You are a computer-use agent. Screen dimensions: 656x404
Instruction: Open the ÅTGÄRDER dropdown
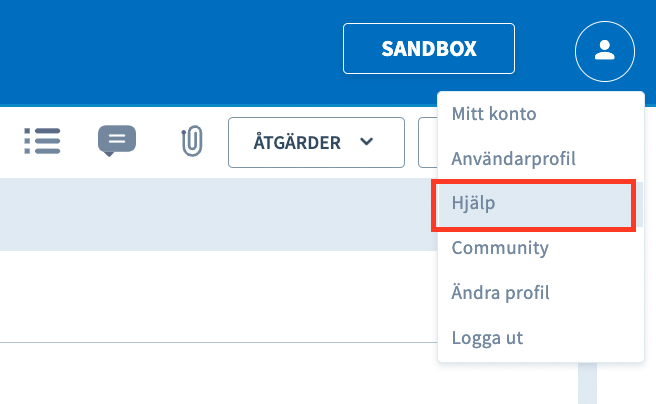[x=316, y=143]
